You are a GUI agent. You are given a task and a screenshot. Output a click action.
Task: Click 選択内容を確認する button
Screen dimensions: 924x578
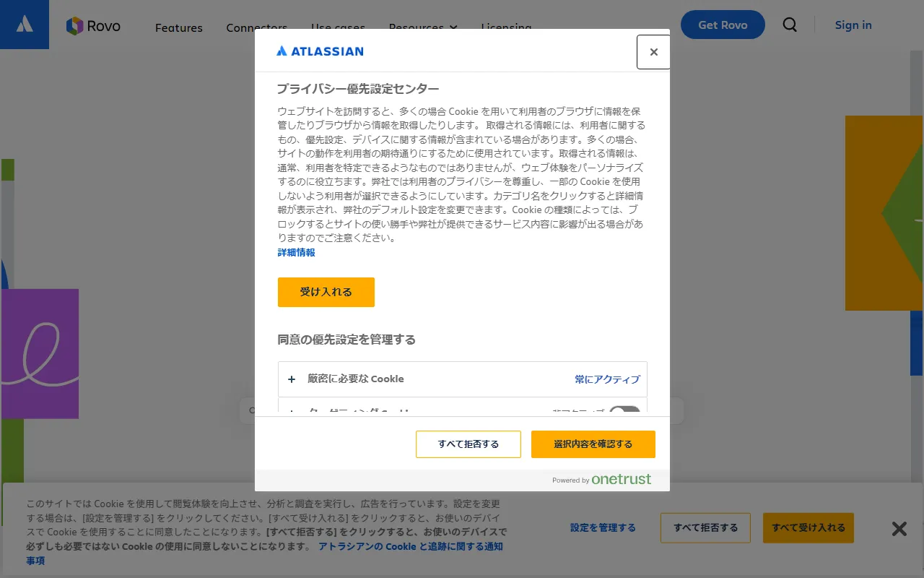click(593, 444)
